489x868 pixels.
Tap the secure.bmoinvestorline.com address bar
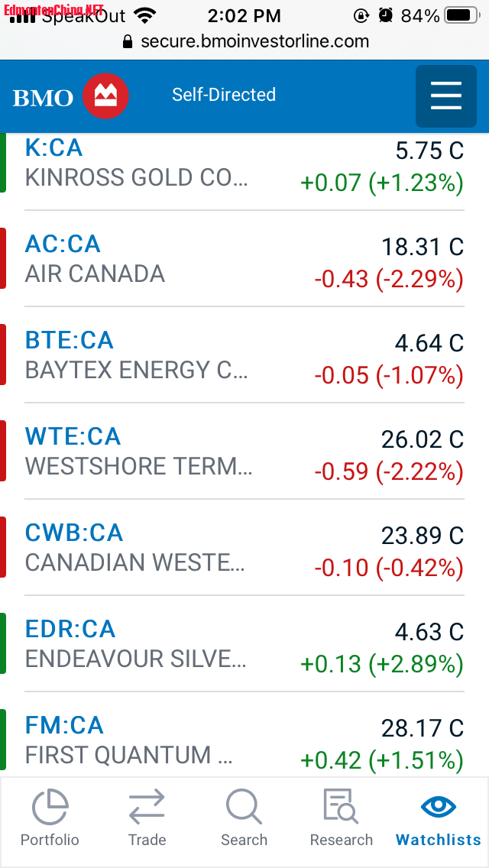click(254, 41)
